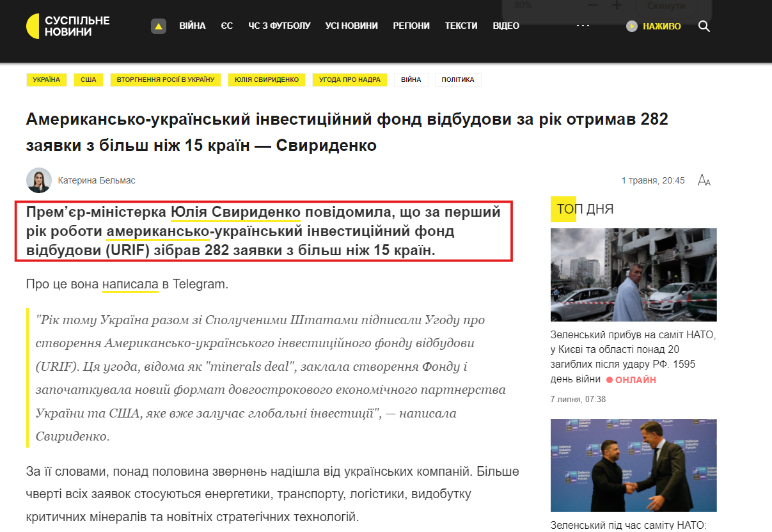The height and width of the screenshot is (532, 772).
Task: Open the search magnifier icon
Action: (x=704, y=26)
